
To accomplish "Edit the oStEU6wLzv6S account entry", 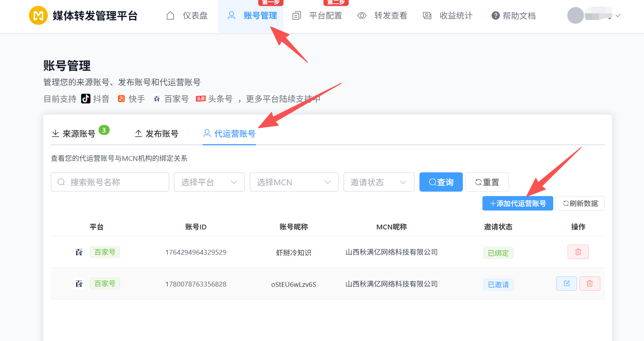I will tap(566, 284).
